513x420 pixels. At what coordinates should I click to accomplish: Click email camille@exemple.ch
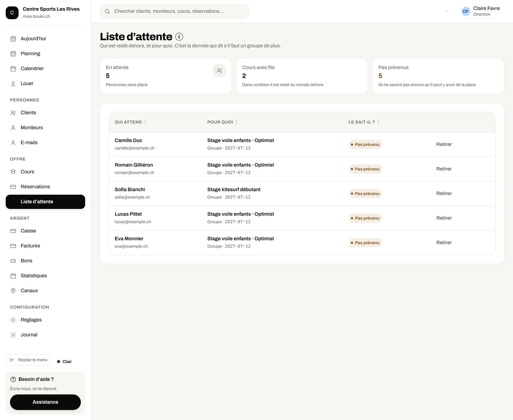(x=134, y=148)
